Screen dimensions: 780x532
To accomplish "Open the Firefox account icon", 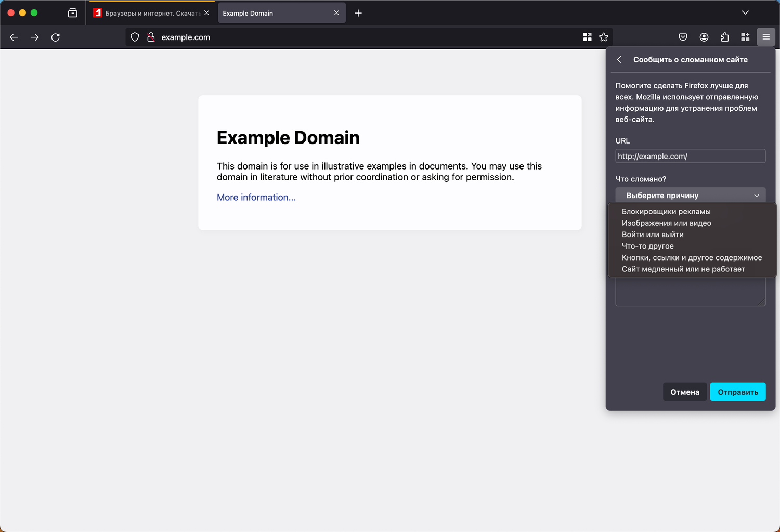I will [x=704, y=37].
